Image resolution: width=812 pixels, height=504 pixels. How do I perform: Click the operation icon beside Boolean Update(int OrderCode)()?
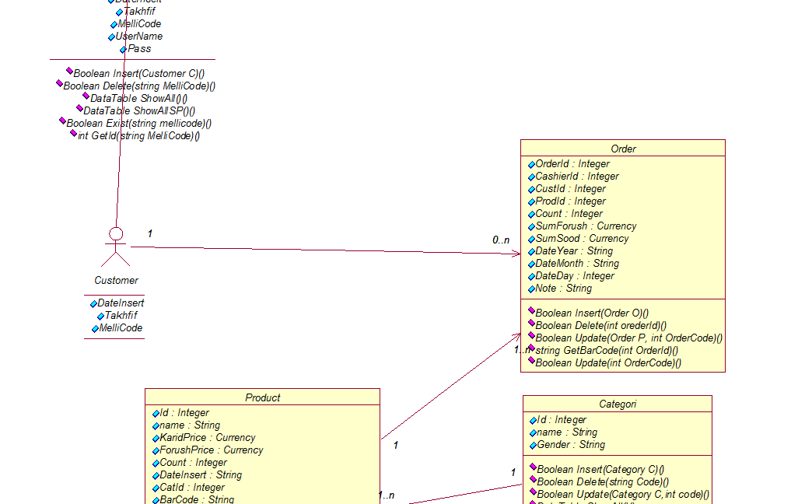pyautogui.click(x=531, y=361)
